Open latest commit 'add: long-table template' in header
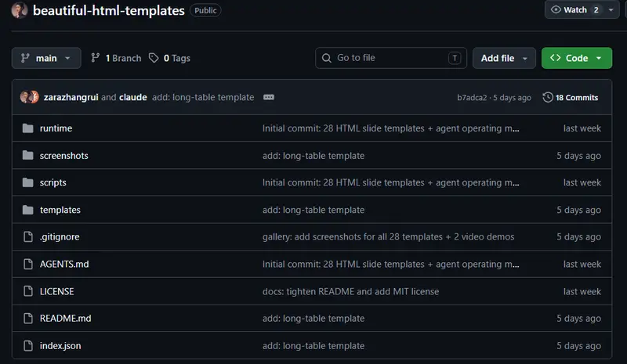 coord(203,97)
